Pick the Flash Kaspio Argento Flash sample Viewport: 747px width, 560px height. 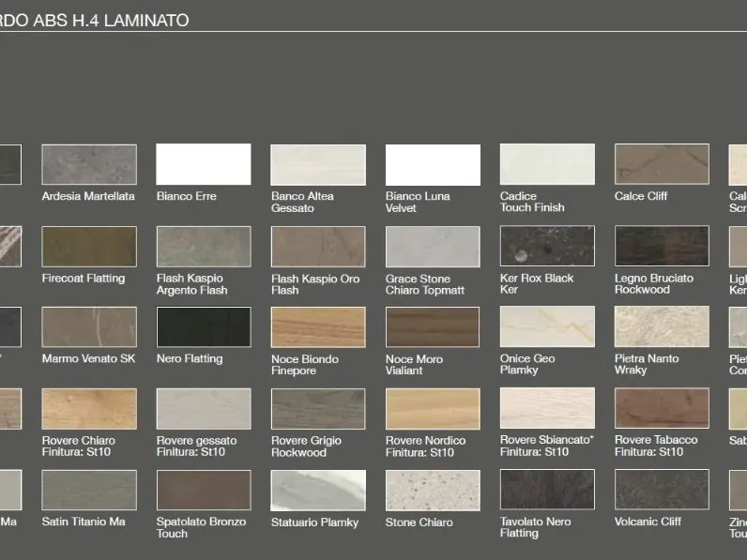(x=204, y=246)
